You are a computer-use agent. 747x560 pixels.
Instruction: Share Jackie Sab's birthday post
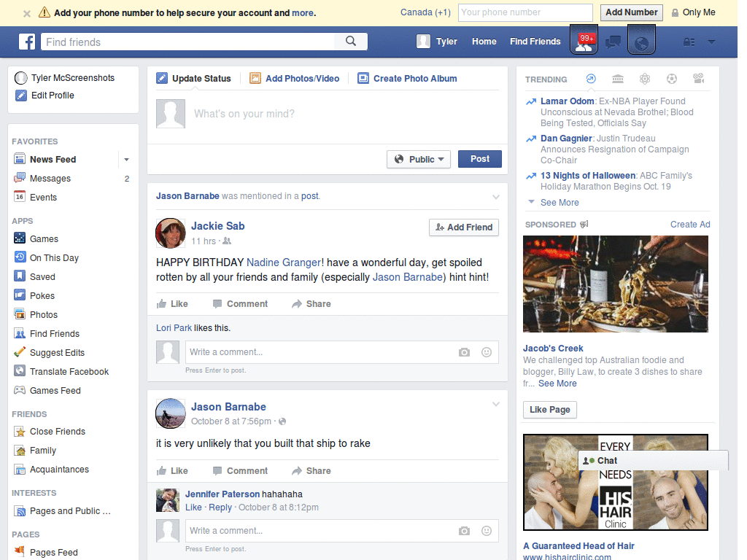tap(311, 304)
